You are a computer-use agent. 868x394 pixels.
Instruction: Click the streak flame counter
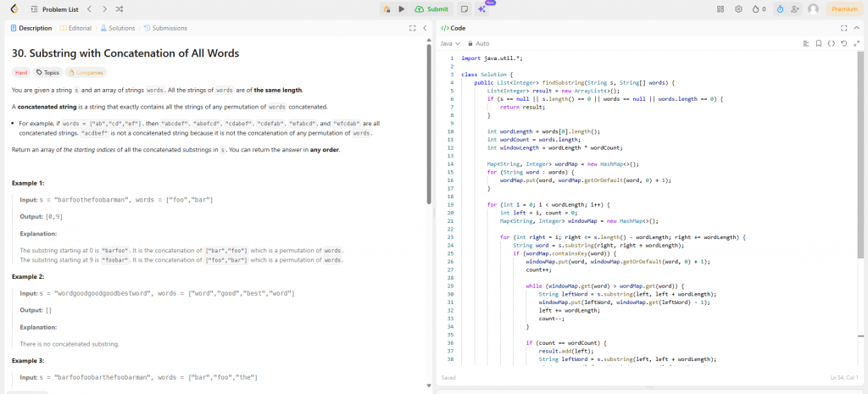pyautogui.click(x=759, y=8)
